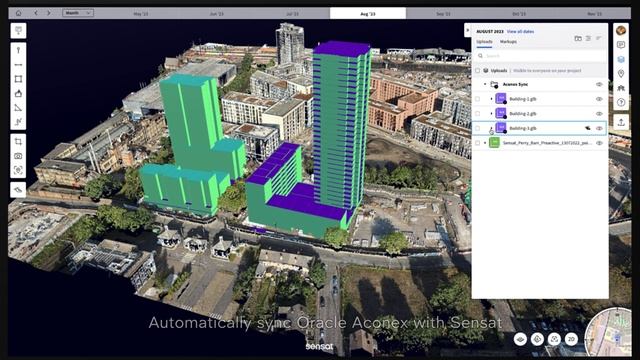Jump to Oct '23 on timeline
This screenshot has width=640, height=360.
coord(519,13)
